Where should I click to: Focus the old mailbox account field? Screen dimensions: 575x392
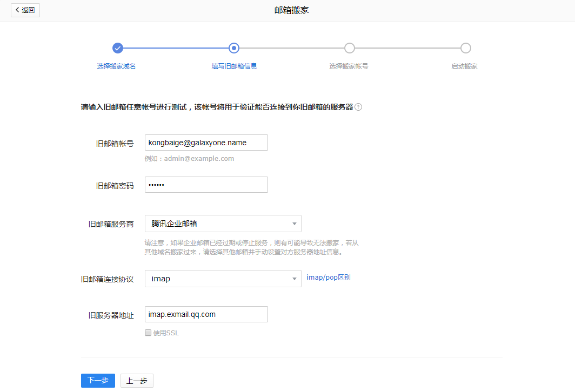pos(206,143)
